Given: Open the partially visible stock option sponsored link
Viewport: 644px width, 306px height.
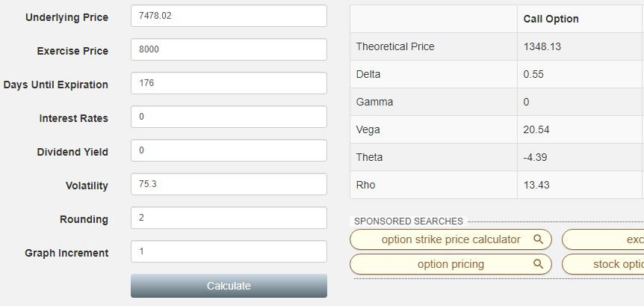Looking at the screenshot, I should [x=603, y=264].
